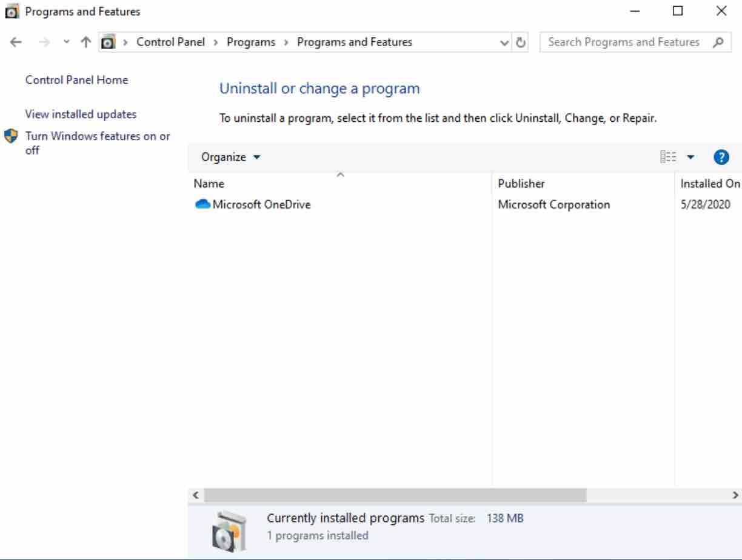Viewport: 742px width, 560px height.
Task: Navigate to Control Panel breadcrumb
Action: point(170,42)
